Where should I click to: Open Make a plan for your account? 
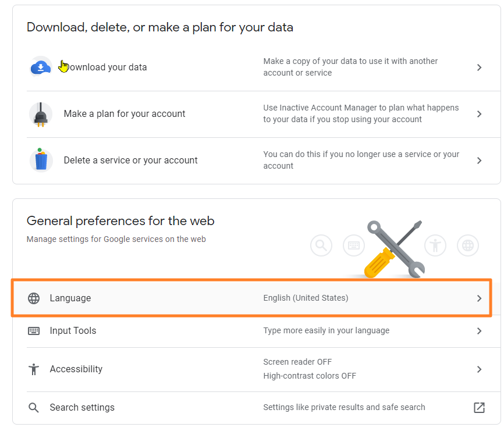click(x=125, y=114)
